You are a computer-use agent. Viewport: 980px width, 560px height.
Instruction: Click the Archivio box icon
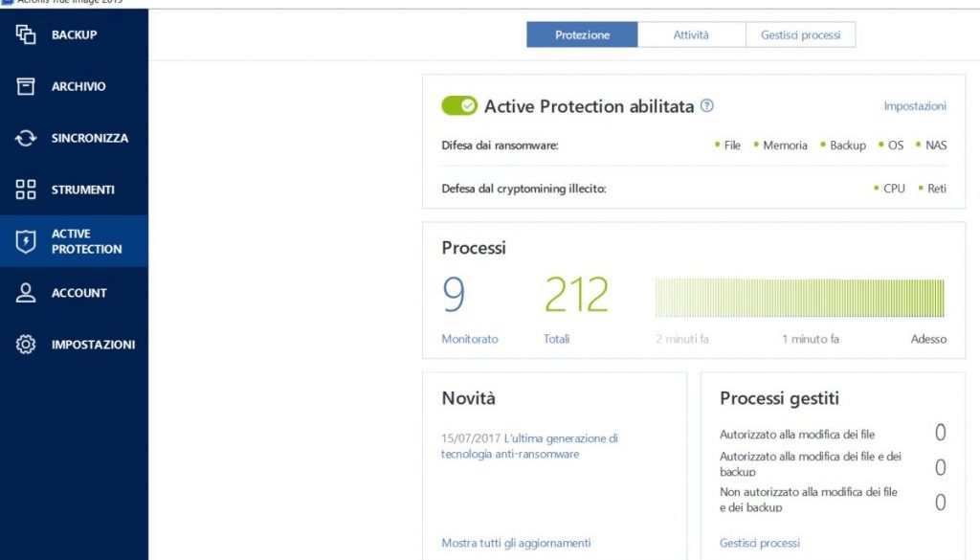pos(26,86)
